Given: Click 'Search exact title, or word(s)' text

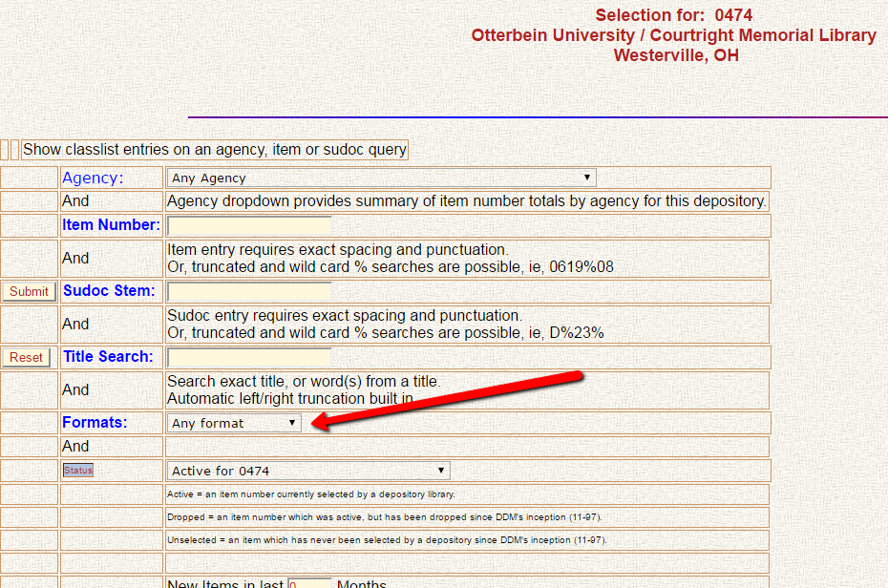Looking at the screenshot, I should click(x=304, y=381).
